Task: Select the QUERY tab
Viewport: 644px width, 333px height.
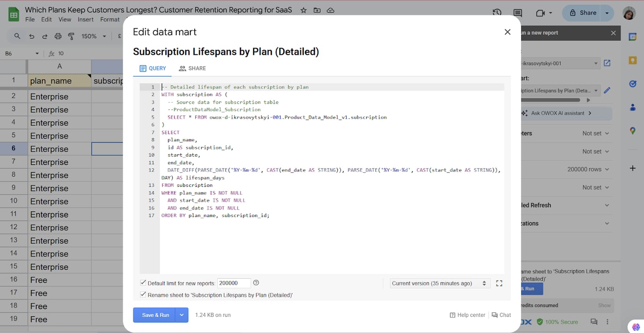Action: coord(153,68)
